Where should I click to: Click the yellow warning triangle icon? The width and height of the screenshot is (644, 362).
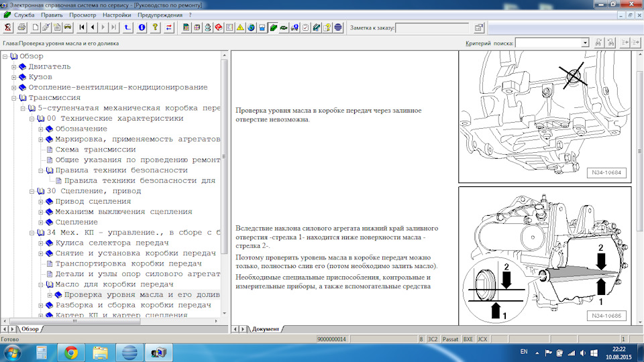240,27
